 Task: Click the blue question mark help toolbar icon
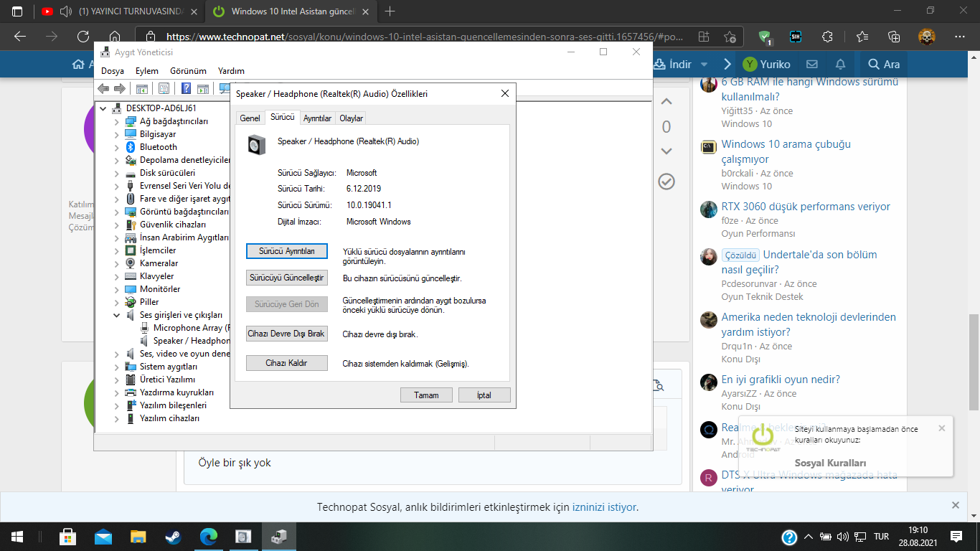click(186, 88)
